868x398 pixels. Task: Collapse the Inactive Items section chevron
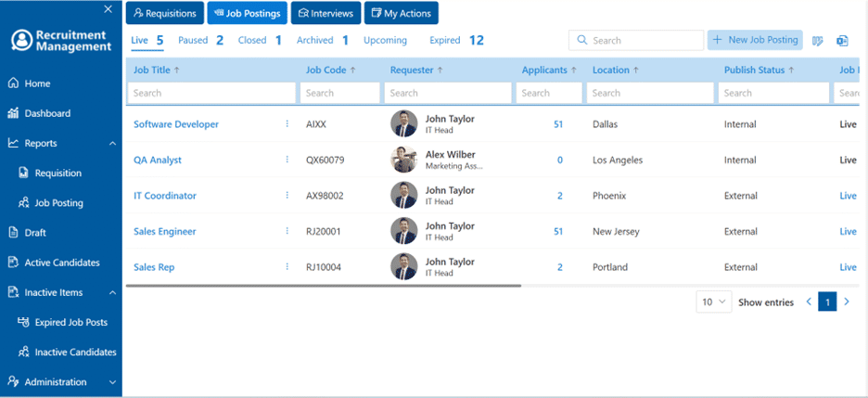click(x=112, y=293)
